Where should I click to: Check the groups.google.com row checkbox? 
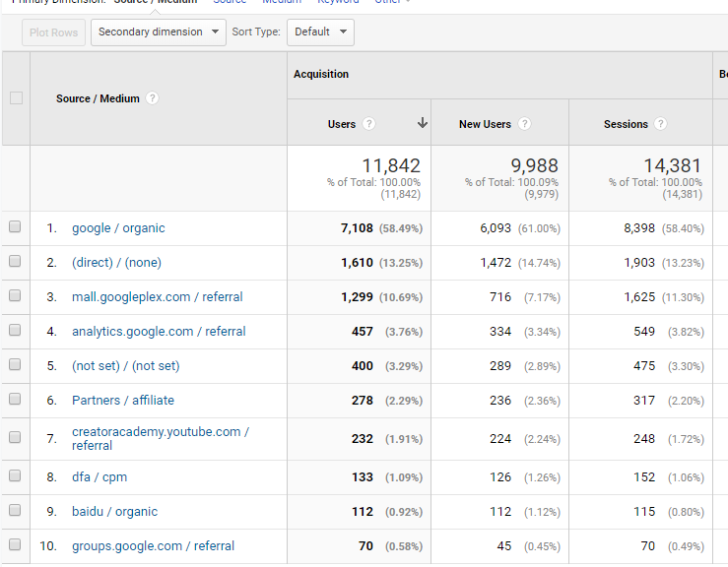coord(15,544)
